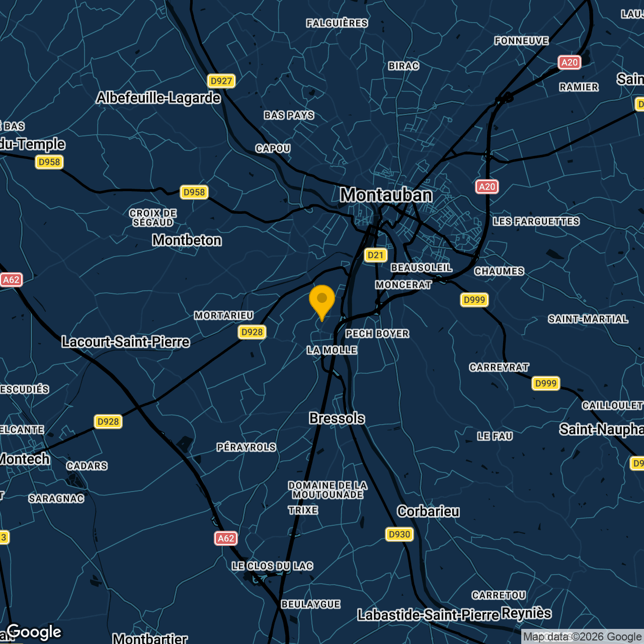Image resolution: width=644 pixels, height=644 pixels.
Task: Select the D927 road badge
Action: (222, 81)
